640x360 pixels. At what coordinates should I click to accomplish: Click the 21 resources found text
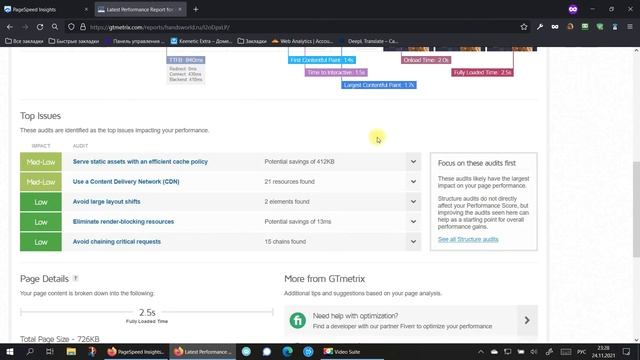pos(289,182)
